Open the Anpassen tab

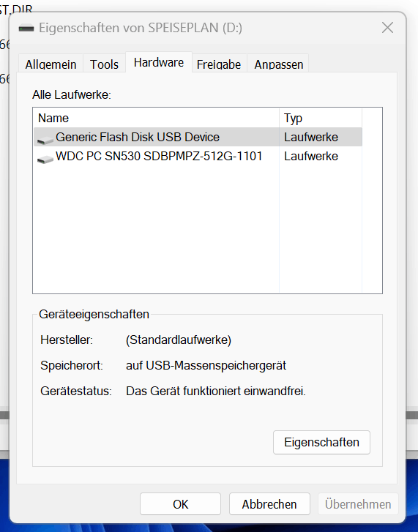[279, 64]
